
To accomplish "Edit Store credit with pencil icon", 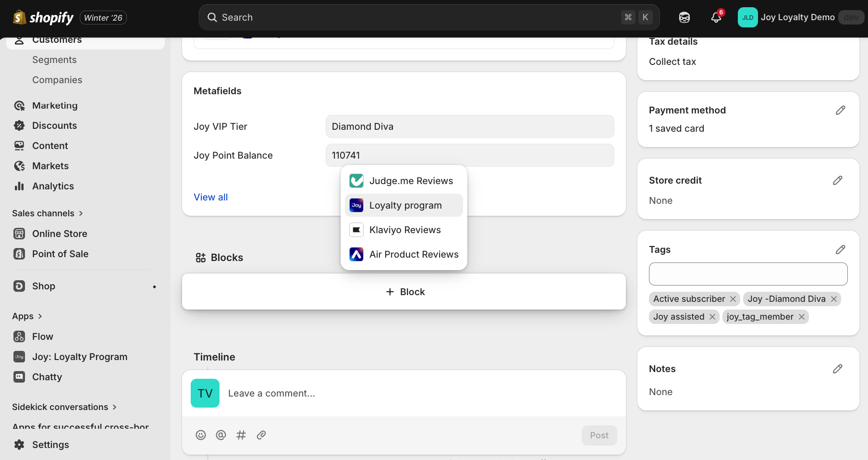I will 837,181.
